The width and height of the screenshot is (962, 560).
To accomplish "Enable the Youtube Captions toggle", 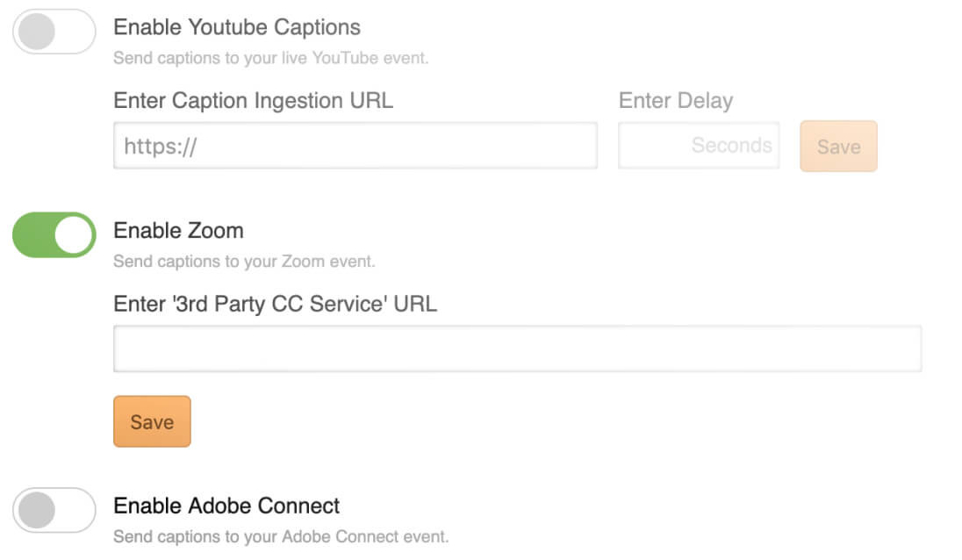I will click(54, 32).
